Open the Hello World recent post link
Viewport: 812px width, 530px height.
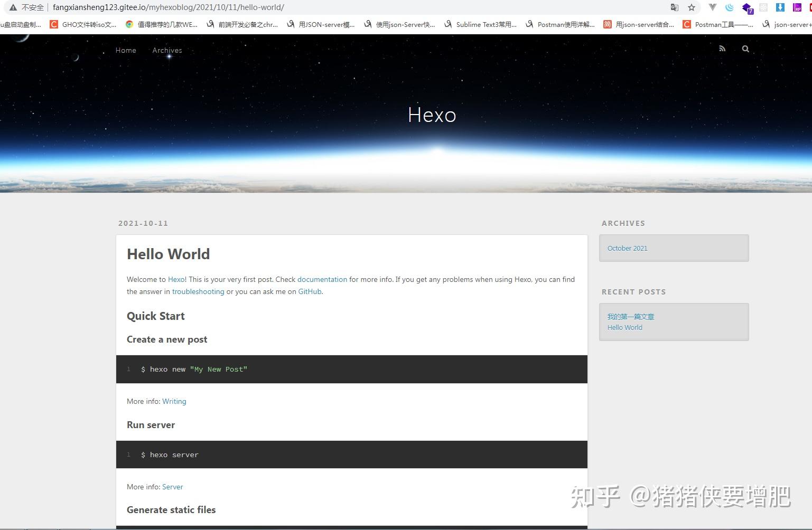point(624,327)
